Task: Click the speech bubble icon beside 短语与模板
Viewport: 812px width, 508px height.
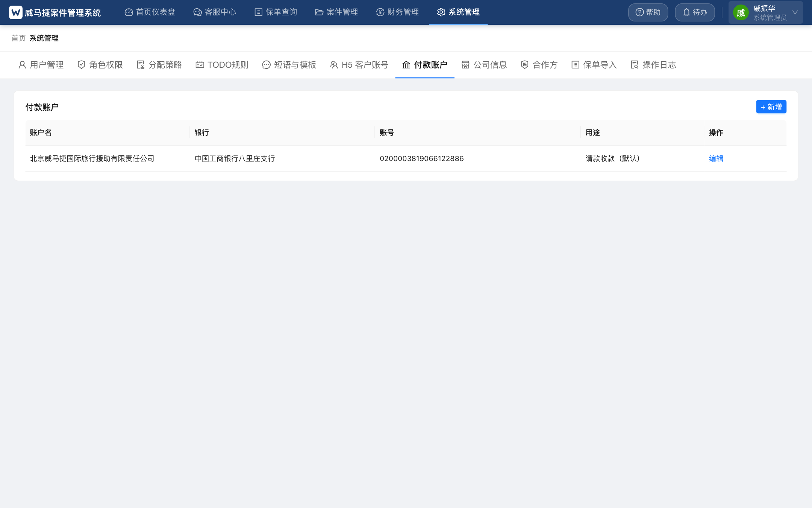Action: 266,65
